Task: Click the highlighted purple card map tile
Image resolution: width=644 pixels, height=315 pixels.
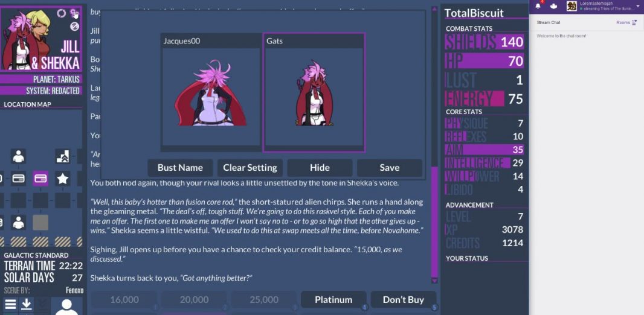Action: 40,179
